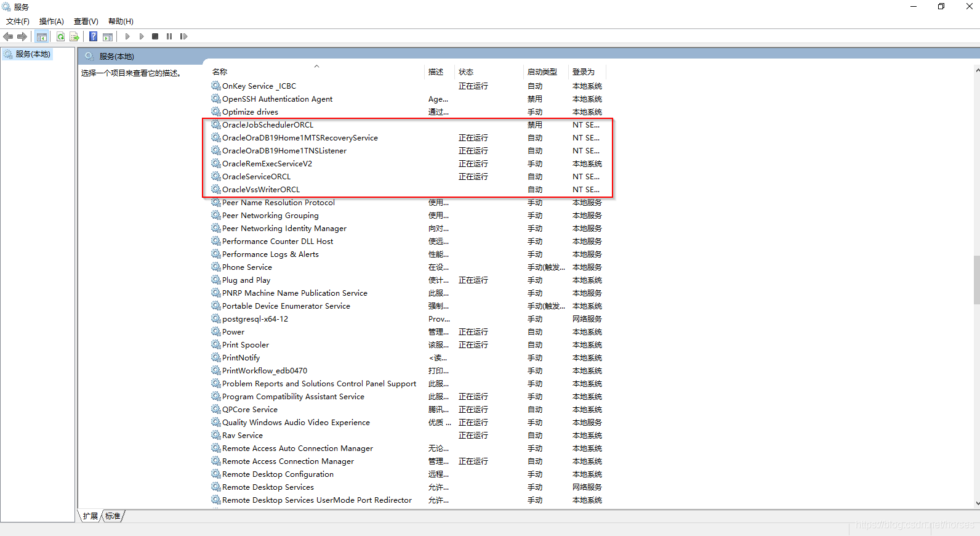Click the gear icon beside QPCore Service
Screen dimensions: 980x536
pos(215,409)
